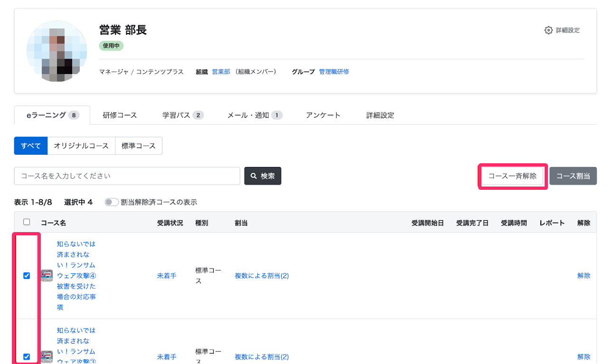Click the 表示 1-8/8 count text
Image resolution: width=613 pixels, height=364 pixels.
(x=33, y=202)
